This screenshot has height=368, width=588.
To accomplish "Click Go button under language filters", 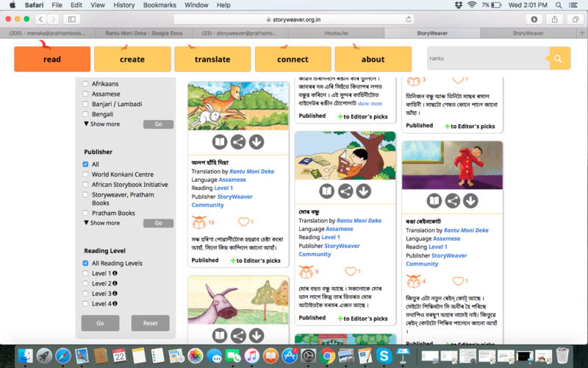I will (x=158, y=124).
